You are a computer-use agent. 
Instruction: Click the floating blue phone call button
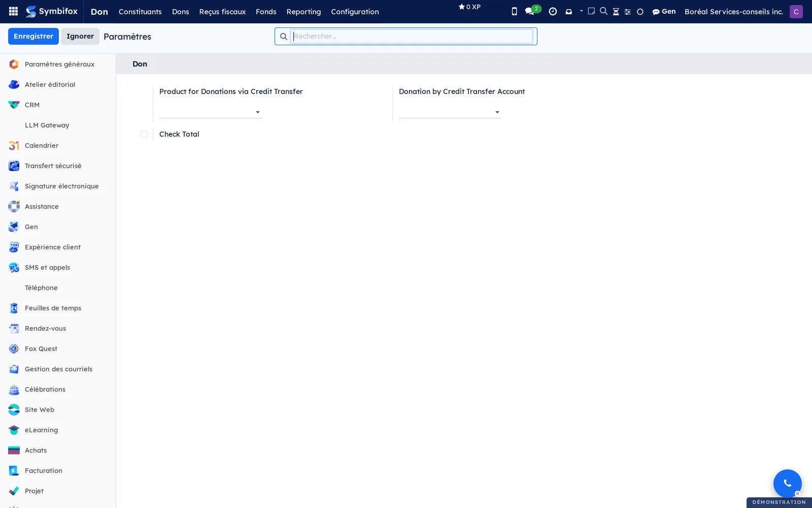pos(787,483)
